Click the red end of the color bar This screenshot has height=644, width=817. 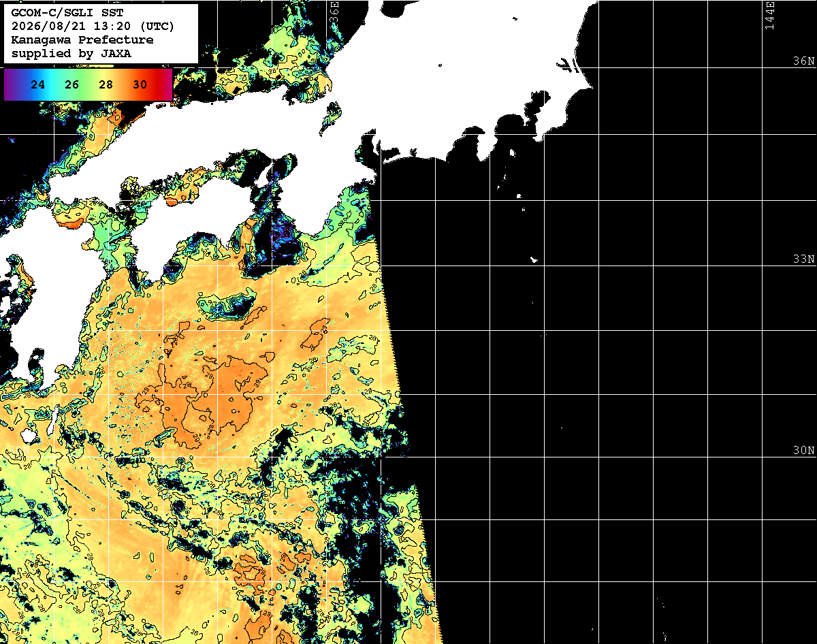166,85
